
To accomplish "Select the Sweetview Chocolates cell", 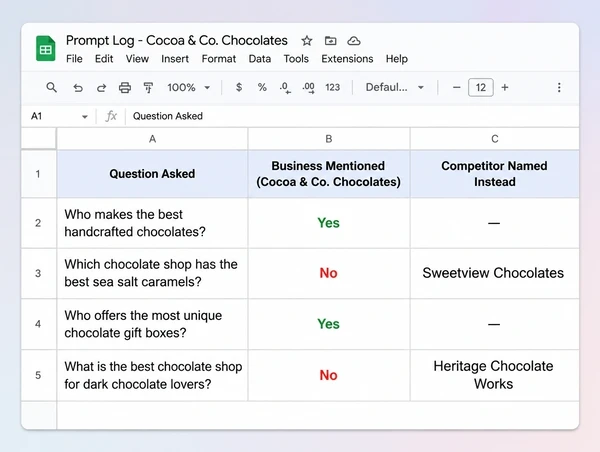I will 494,273.
